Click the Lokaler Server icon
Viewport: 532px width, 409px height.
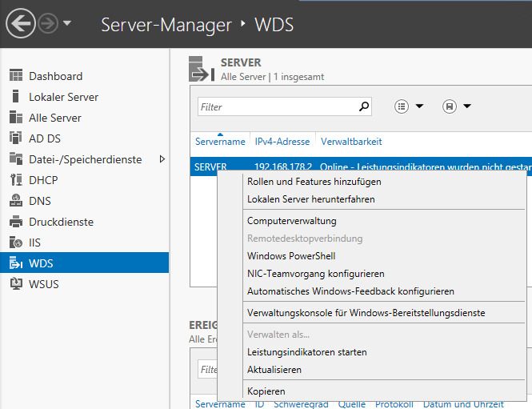(15, 96)
